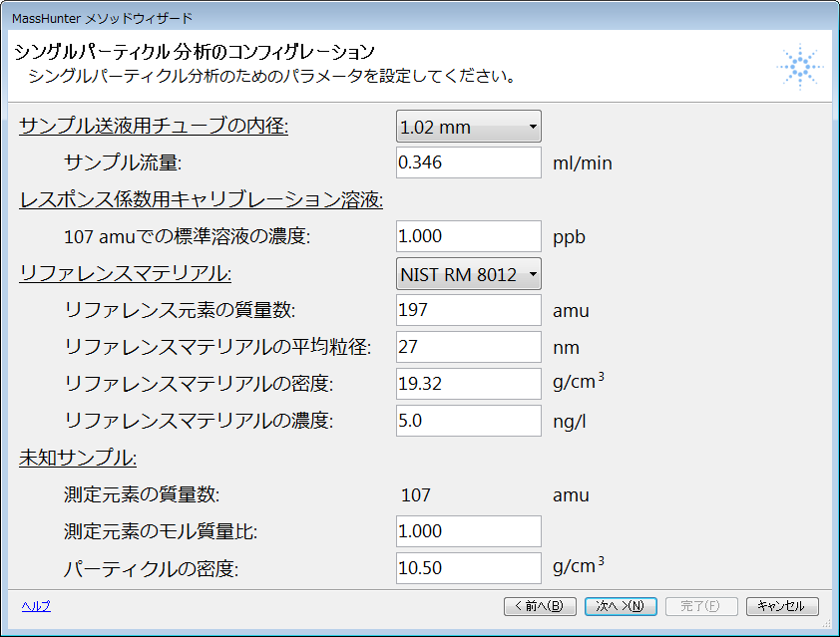Select the reference element mass number field 197
This screenshot has height=637, width=840.
469,310
